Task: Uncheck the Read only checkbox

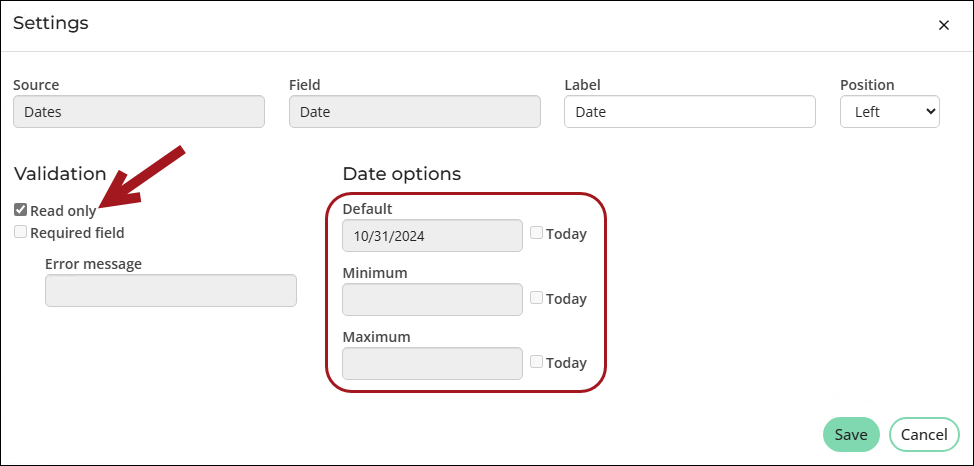Action: click(20, 210)
